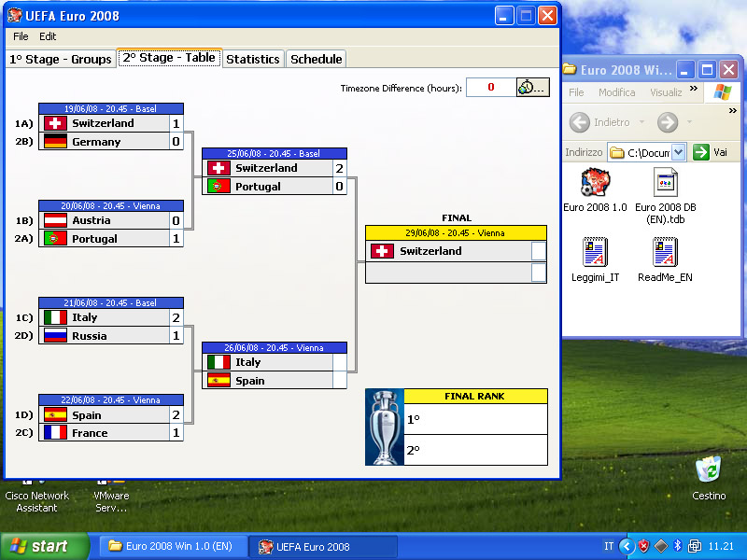
Task: Click Spain's flag in the 22/06/08 match
Action: [55, 414]
